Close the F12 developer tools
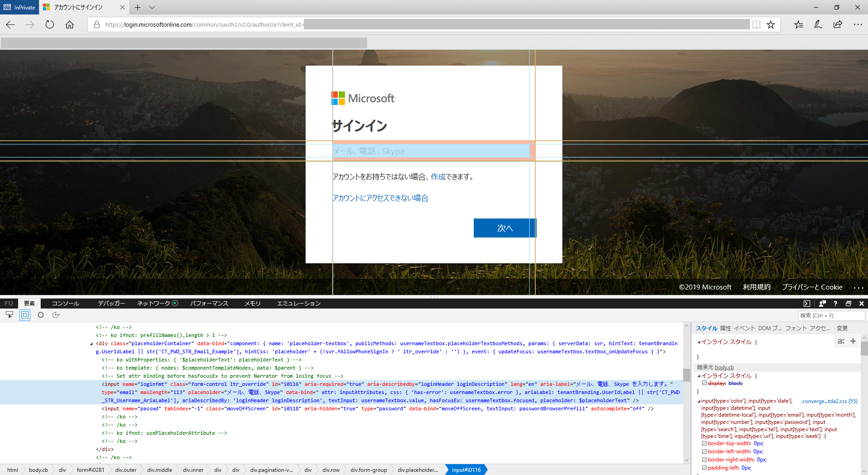 pyautogui.click(x=862, y=304)
